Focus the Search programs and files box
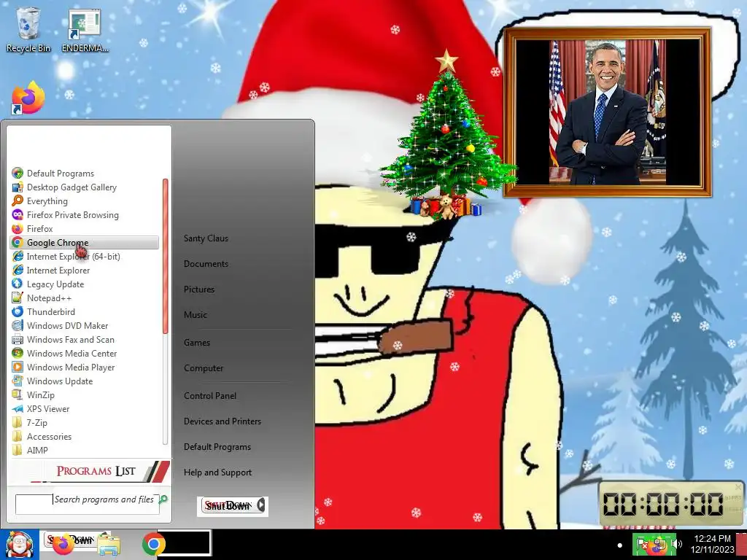This screenshot has height=560, width=747. (88, 505)
